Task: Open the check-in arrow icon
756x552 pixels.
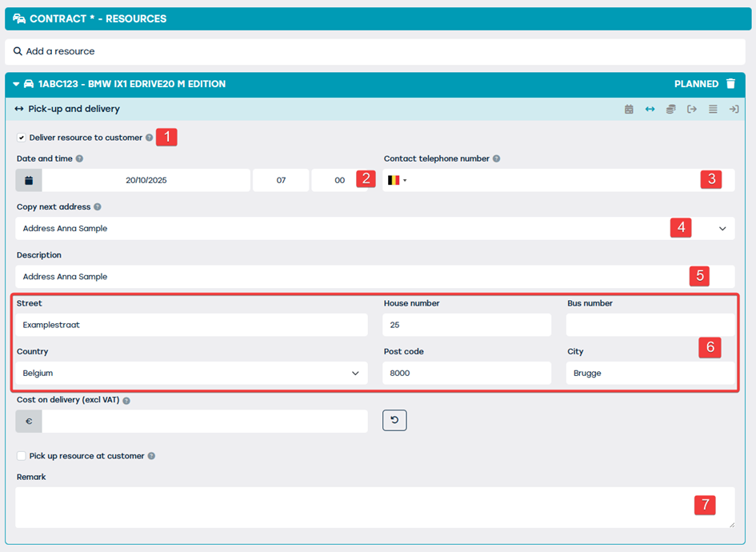Action: (x=734, y=109)
